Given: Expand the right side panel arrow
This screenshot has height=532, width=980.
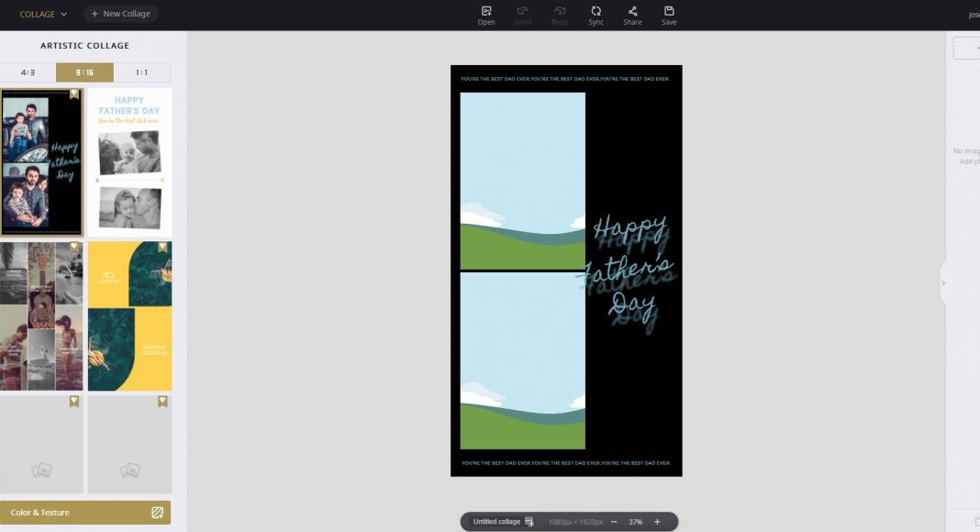Looking at the screenshot, I should click(x=943, y=283).
